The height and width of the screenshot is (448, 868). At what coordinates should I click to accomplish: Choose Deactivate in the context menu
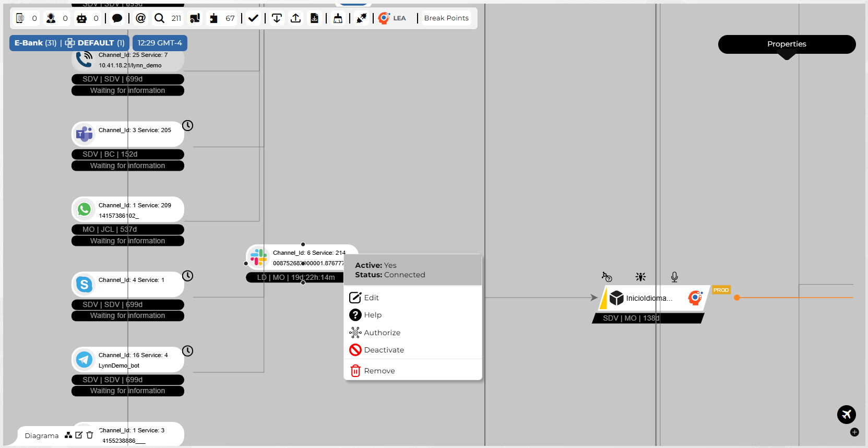tap(384, 350)
